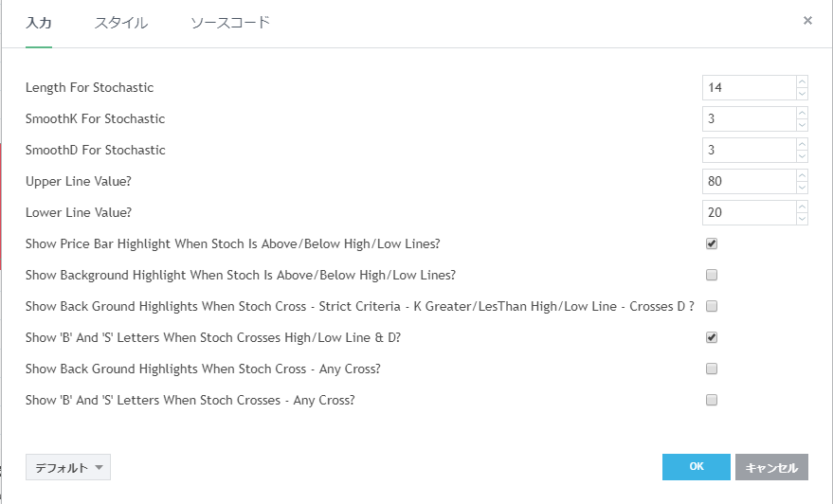Disable Show Price Bar Highlight checkbox
833x504 pixels.
[712, 243]
